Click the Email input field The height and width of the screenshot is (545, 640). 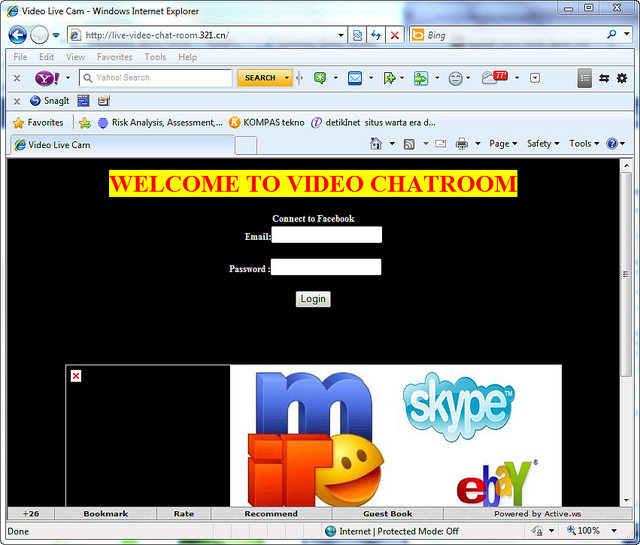[327, 235]
